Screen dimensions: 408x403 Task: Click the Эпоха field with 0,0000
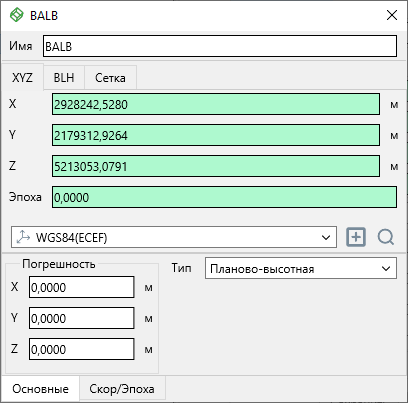[x=224, y=197]
